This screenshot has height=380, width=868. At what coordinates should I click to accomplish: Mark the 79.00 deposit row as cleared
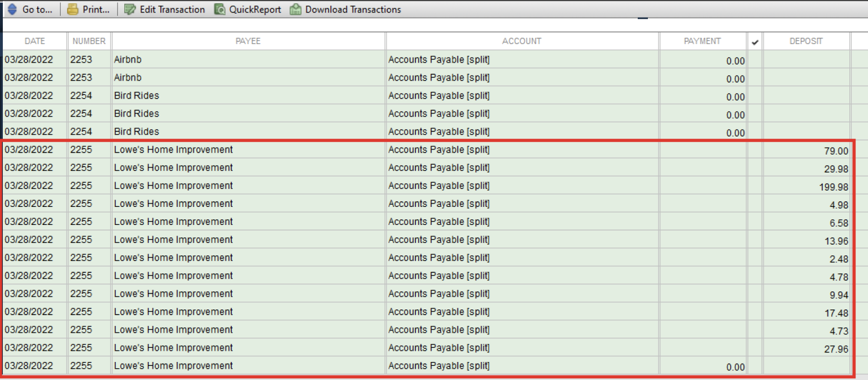(x=755, y=150)
